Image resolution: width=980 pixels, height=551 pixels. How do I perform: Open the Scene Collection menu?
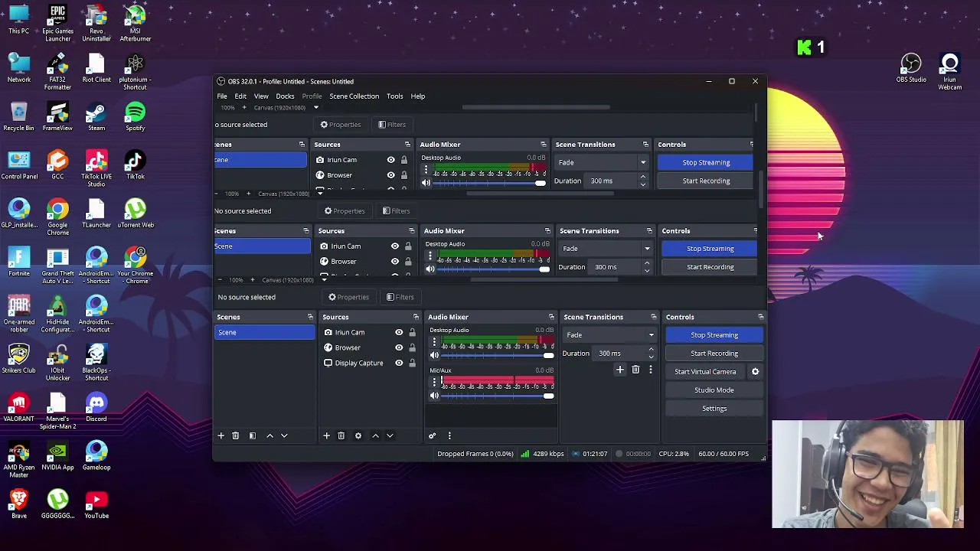(354, 96)
